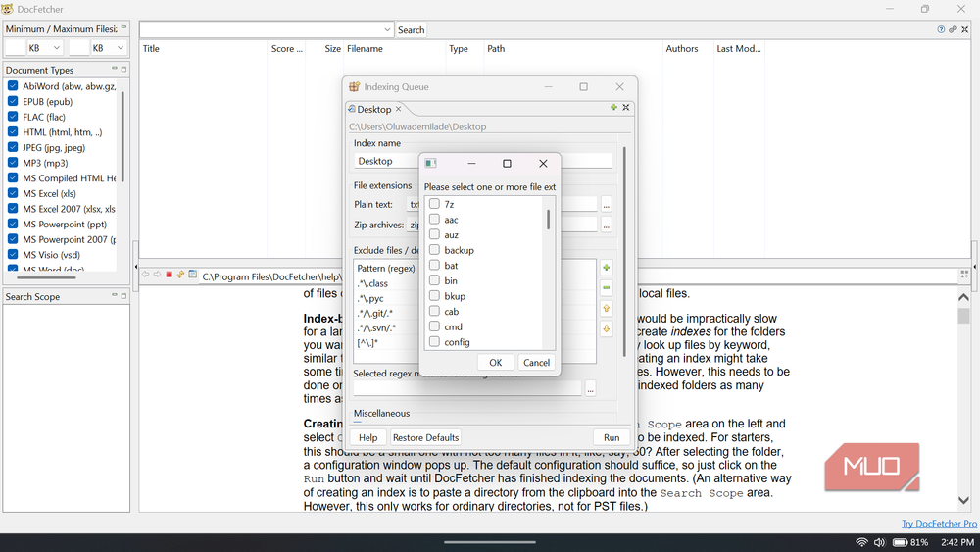Click the Help button in Indexing Queue

pyautogui.click(x=368, y=437)
